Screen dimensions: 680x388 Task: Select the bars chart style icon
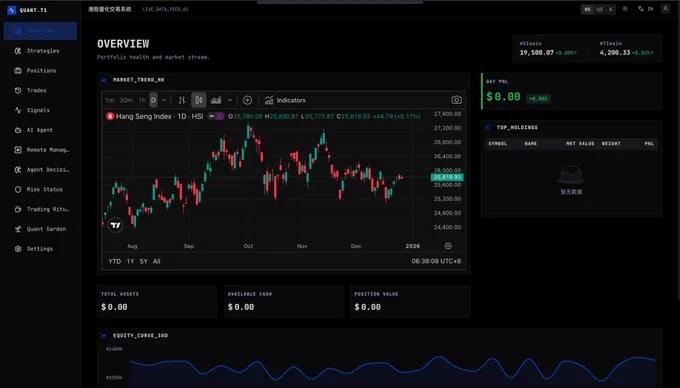coord(182,100)
